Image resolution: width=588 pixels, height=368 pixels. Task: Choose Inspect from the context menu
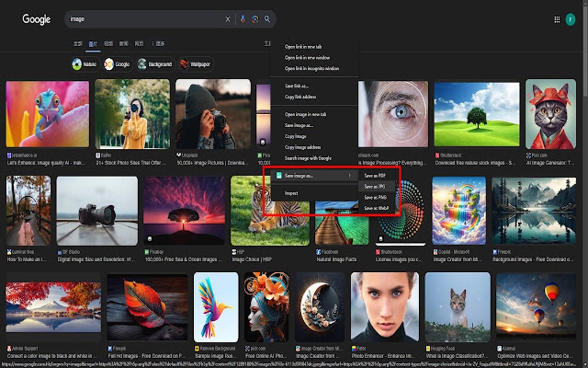[292, 193]
